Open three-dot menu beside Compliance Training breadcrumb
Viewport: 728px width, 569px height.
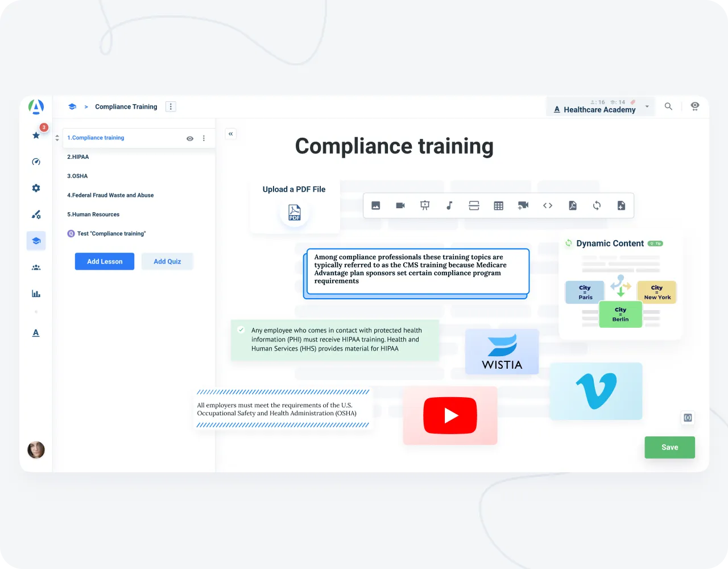(x=171, y=106)
